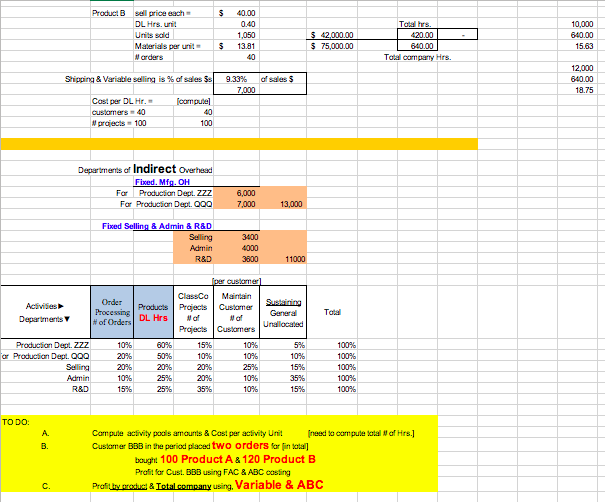Select Sustaining General Unallocated header
The image size is (605, 502).
[x=283, y=312]
